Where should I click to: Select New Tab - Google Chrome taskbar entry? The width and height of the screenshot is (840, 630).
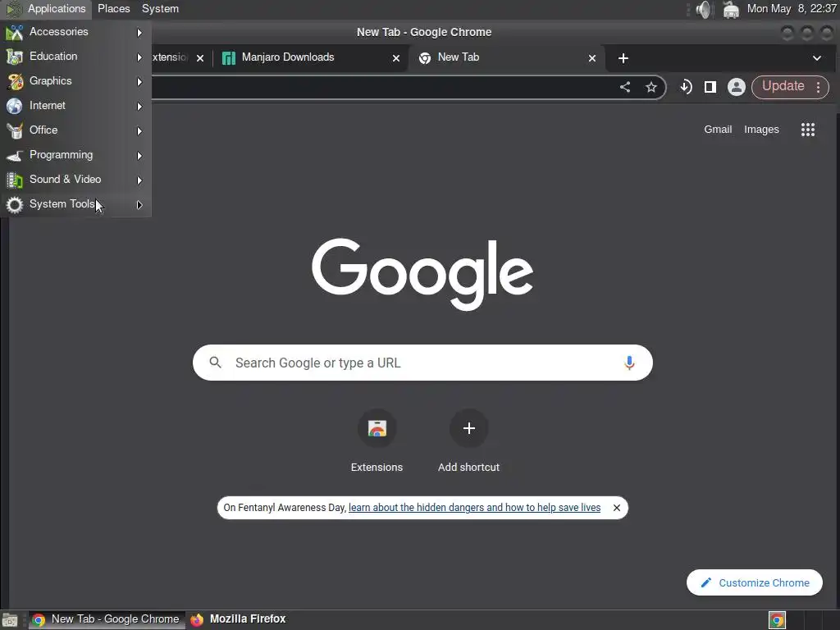(106, 619)
